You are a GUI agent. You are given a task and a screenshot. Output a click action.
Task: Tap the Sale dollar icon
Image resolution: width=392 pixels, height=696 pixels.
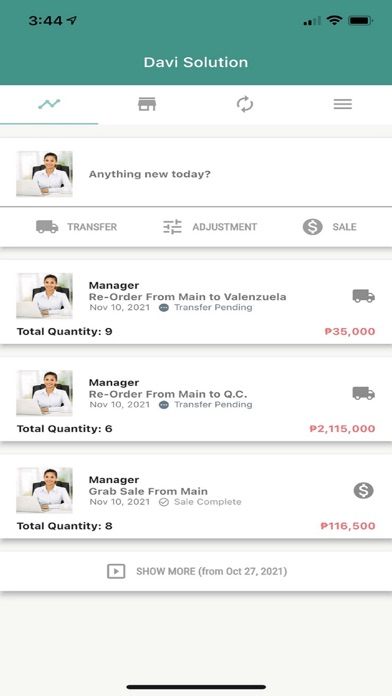[x=313, y=227]
